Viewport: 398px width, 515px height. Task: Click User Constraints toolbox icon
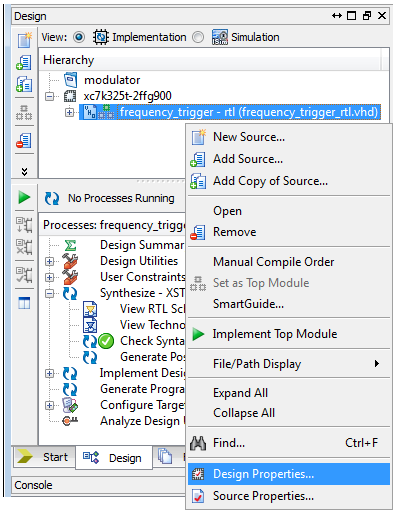[70, 277]
